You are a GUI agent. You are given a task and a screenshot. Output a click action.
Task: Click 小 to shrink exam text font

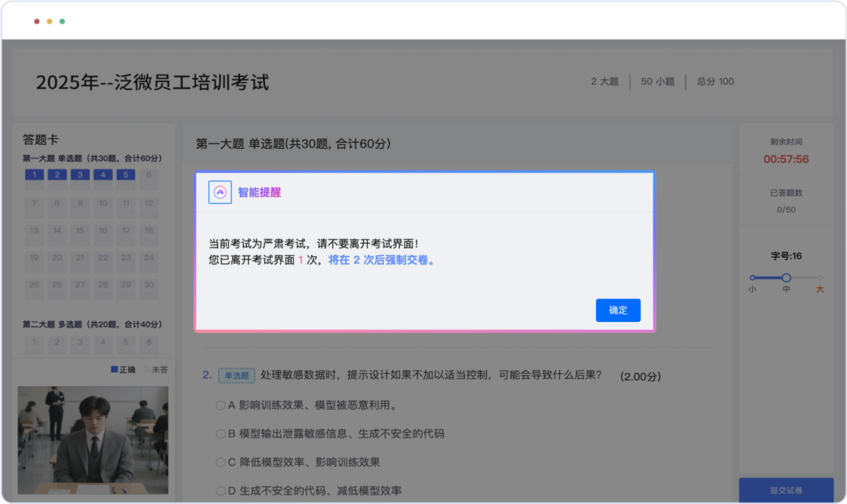(752, 288)
